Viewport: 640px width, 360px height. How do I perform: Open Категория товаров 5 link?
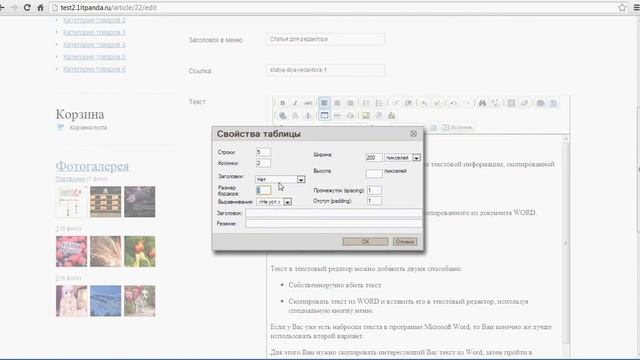click(x=94, y=57)
